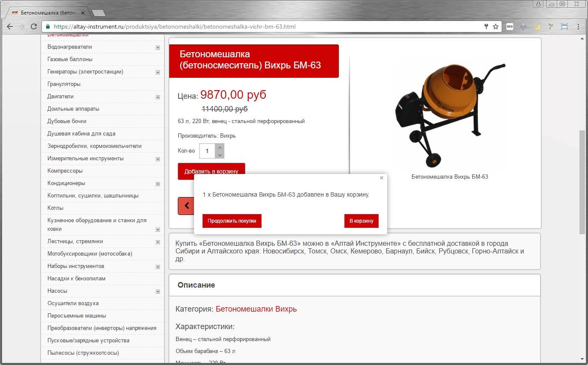Expand Насосы category
Screen dimensions: 588x365
(x=158, y=291)
